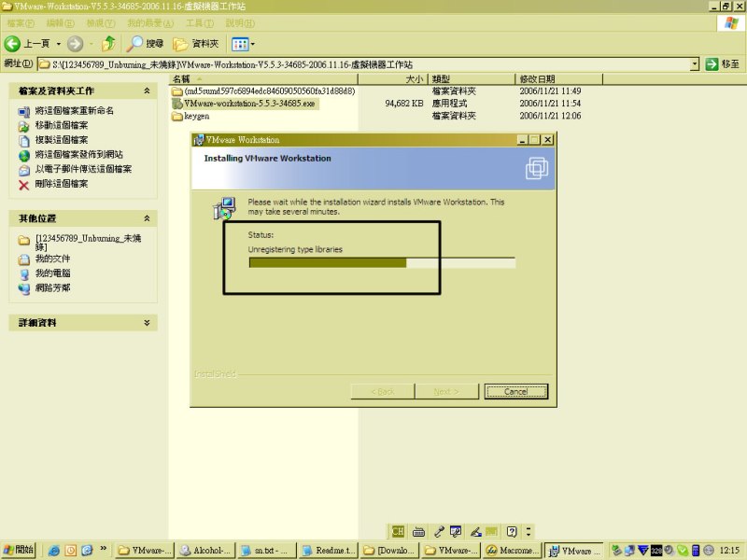Open the Views dropdown in toolbar

click(243, 44)
